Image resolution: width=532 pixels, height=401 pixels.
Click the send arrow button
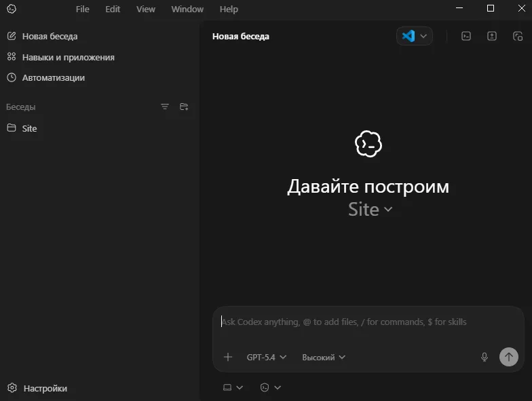509,357
